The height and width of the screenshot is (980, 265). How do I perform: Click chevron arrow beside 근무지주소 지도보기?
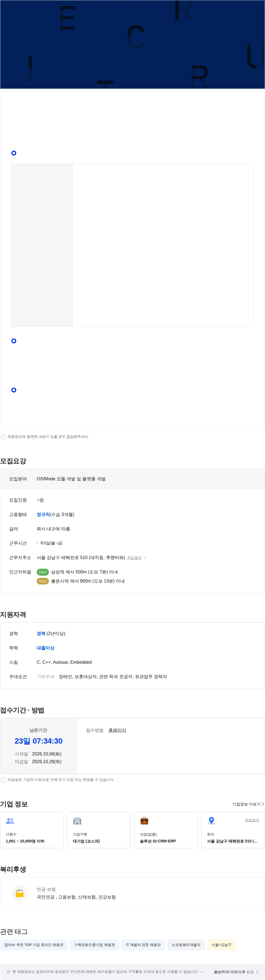145,558
